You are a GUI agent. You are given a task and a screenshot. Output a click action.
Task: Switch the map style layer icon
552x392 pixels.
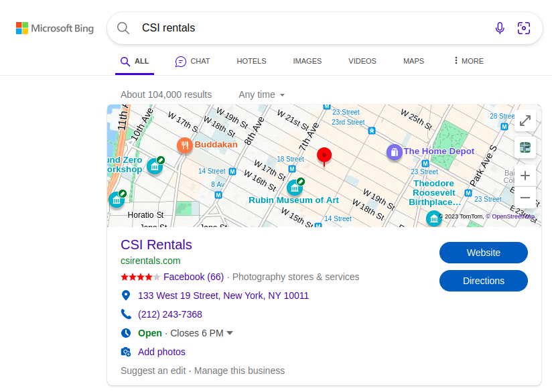[x=525, y=147]
